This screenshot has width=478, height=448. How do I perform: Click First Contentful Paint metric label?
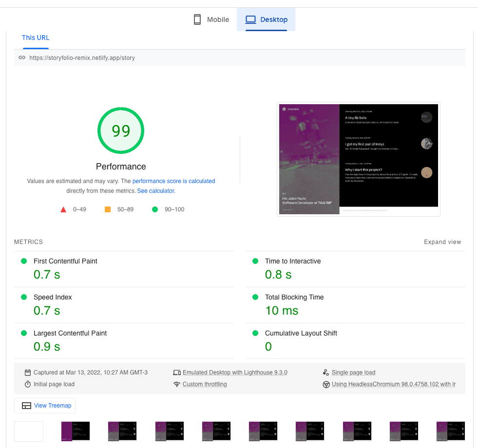pos(65,261)
